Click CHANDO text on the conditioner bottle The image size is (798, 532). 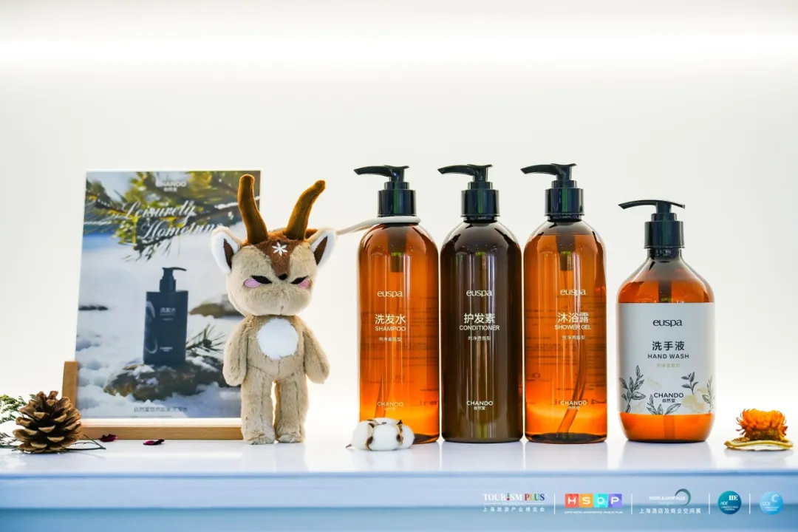coord(480,403)
